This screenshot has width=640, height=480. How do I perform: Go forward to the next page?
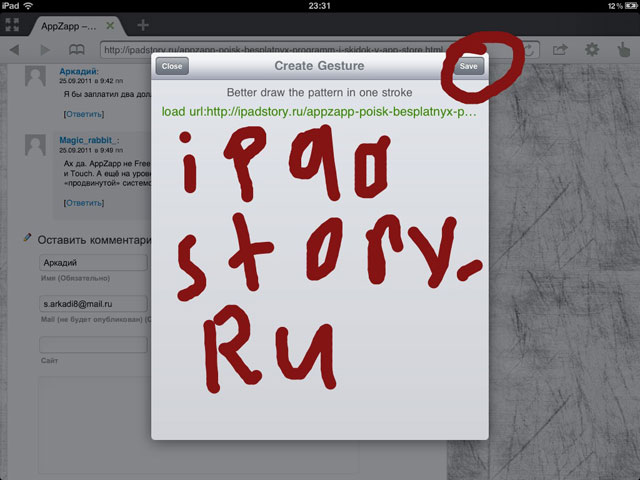[x=45, y=49]
